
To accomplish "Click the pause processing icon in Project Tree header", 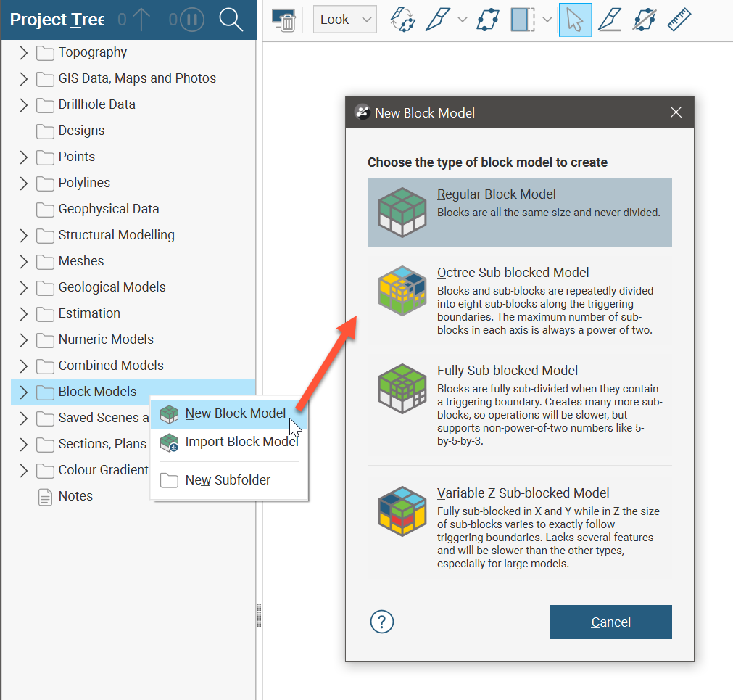I will tap(192, 20).
